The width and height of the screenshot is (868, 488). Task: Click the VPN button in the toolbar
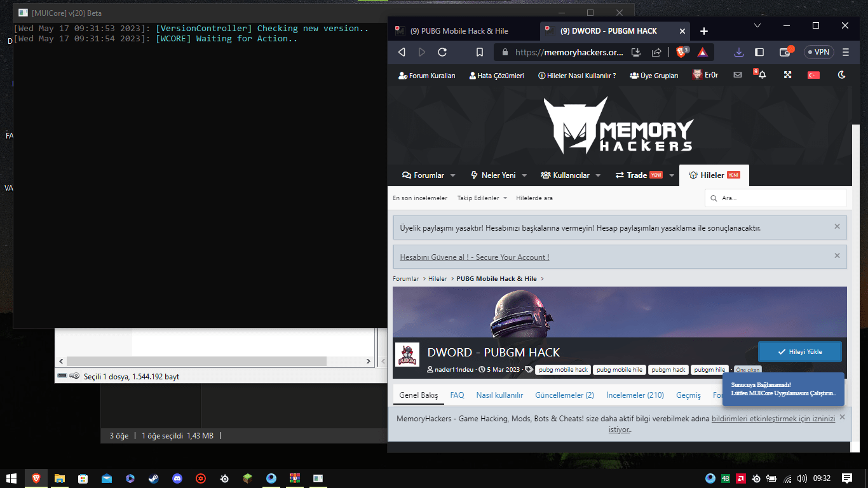818,52
